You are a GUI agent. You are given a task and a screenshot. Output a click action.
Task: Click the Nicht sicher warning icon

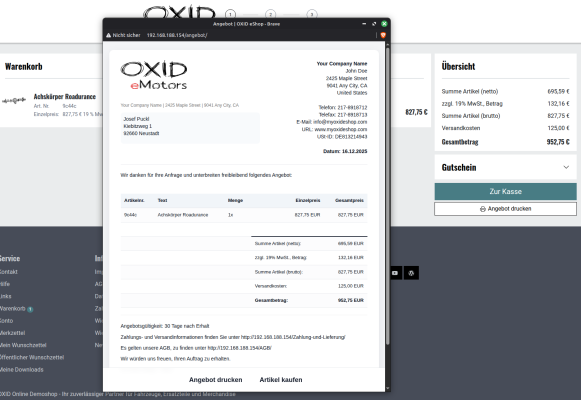click(109, 35)
